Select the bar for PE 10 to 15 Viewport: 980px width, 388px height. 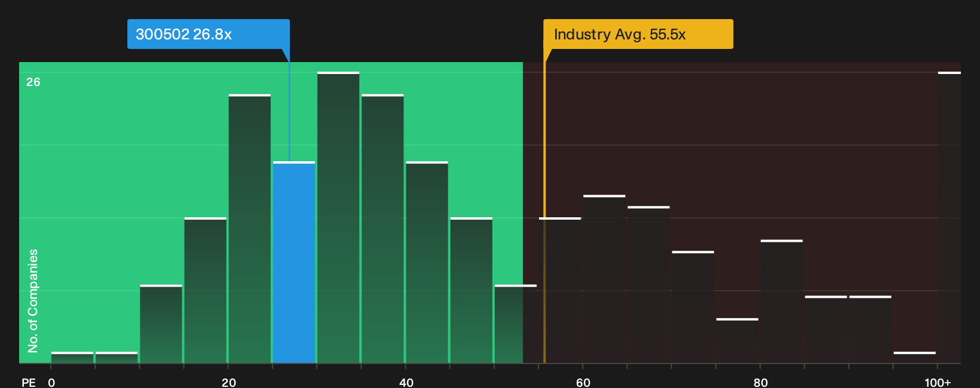coord(161,324)
